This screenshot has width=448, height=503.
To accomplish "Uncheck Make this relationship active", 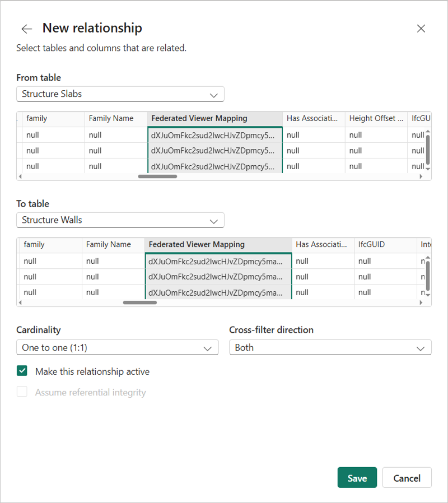I will tap(22, 371).
